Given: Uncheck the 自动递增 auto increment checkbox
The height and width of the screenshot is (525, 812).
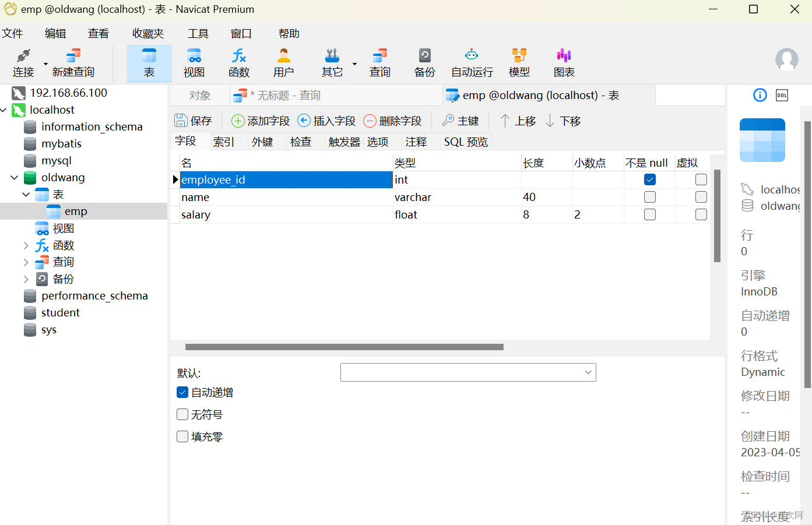Looking at the screenshot, I should tap(182, 392).
